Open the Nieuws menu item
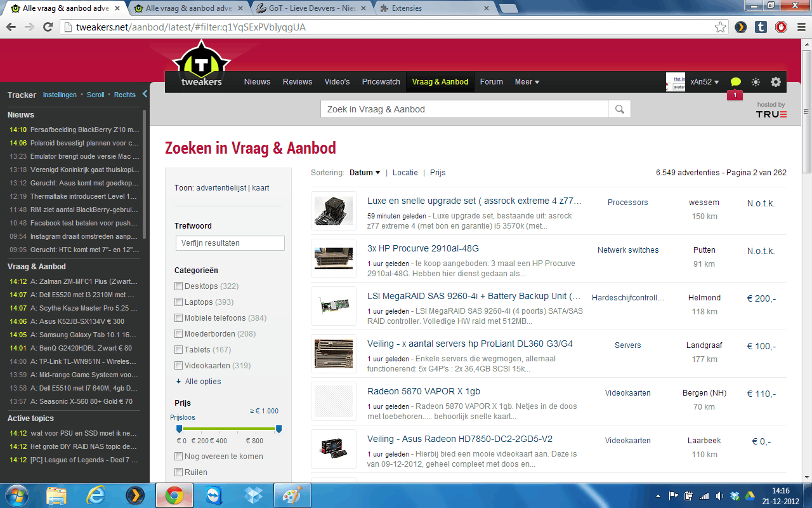The width and height of the screenshot is (812, 508). [257, 82]
